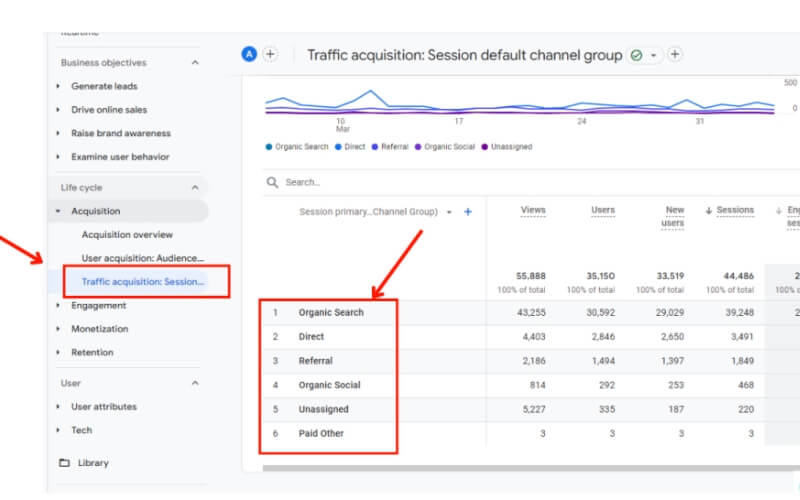Click the Organic Social row label

[x=330, y=385]
